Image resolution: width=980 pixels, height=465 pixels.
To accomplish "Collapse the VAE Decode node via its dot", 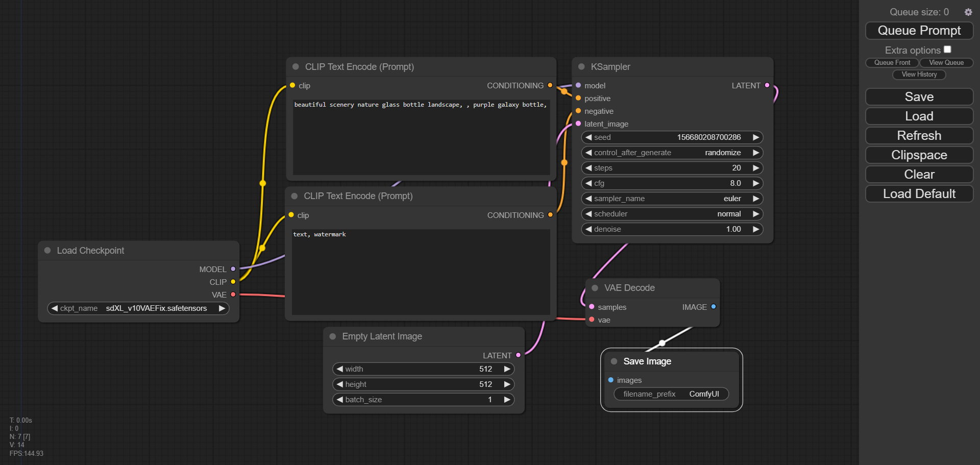I will click(x=595, y=288).
